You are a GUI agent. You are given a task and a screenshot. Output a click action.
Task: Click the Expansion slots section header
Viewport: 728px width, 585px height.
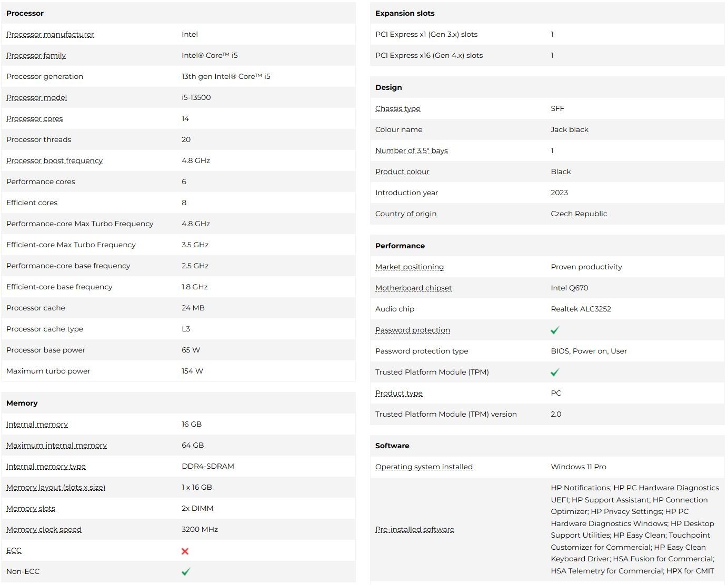[x=547, y=13]
